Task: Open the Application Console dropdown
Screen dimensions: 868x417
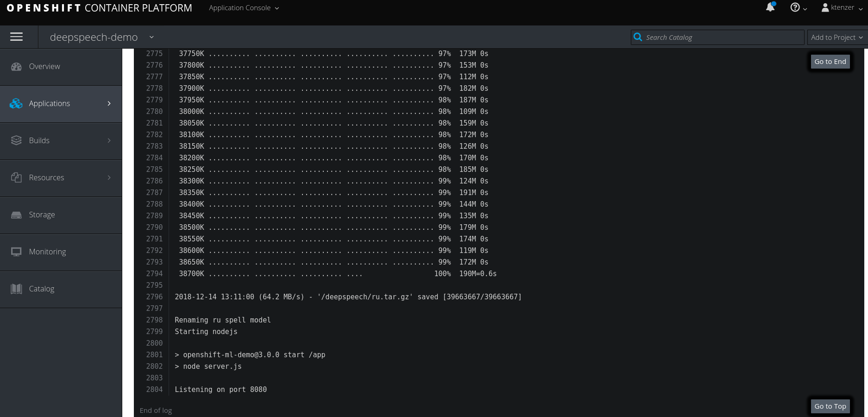Action: coord(244,8)
